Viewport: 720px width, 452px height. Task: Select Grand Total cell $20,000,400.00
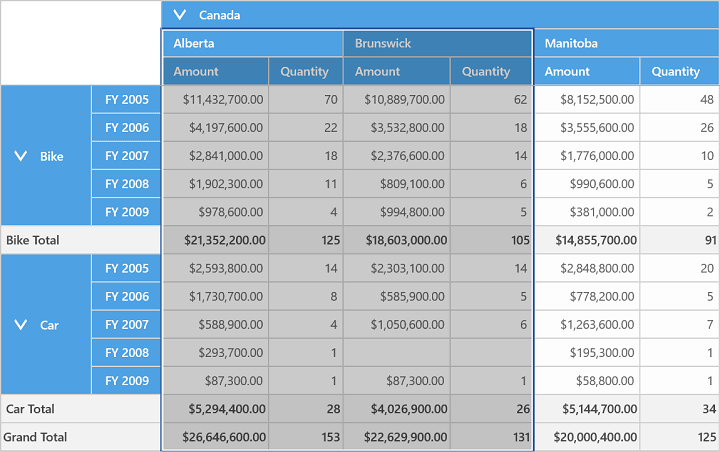(586, 437)
